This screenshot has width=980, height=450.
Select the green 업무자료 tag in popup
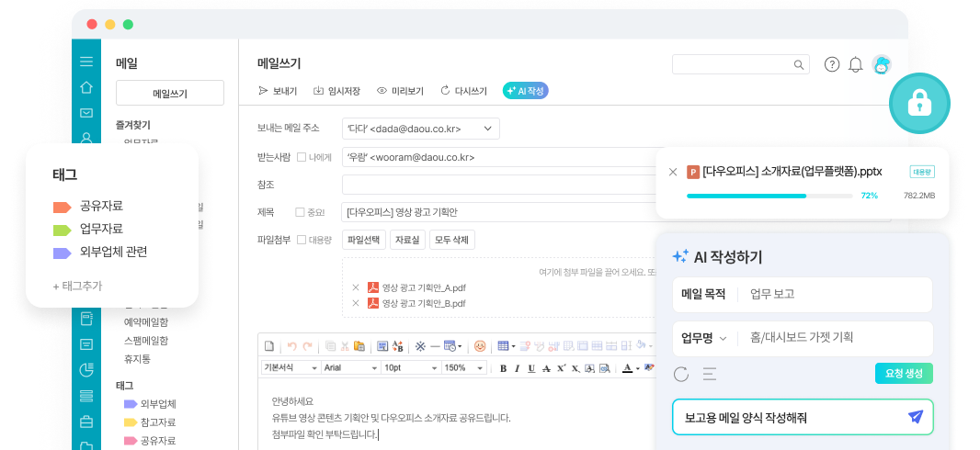click(88, 229)
